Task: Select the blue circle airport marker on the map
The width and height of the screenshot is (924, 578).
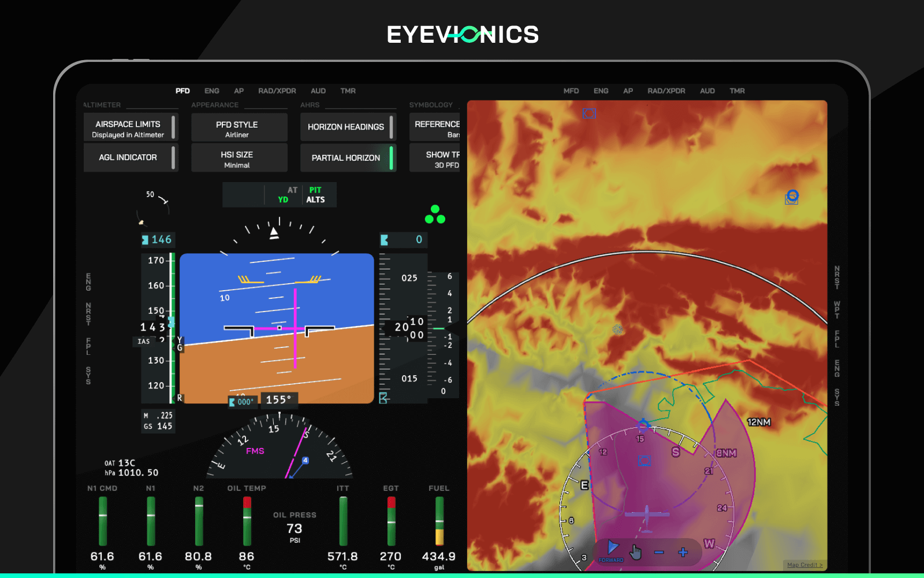Action: pos(792,196)
